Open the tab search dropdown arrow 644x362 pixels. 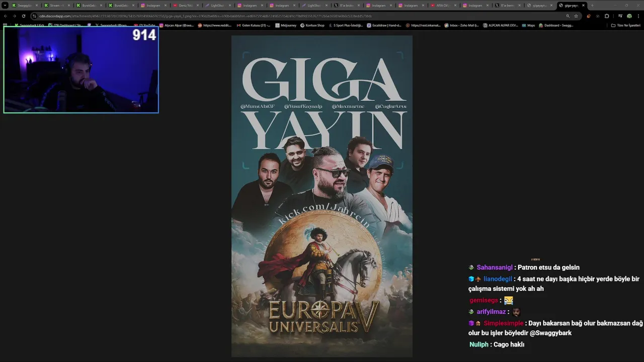tap(5, 5)
